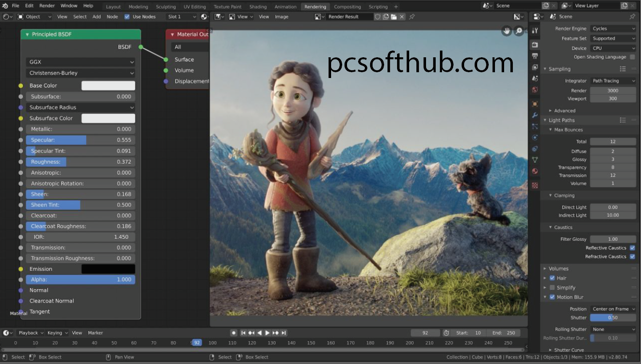Open the Christensen-Burley subsurface dropdown
The height and width of the screenshot is (364, 641).
point(80,73)
